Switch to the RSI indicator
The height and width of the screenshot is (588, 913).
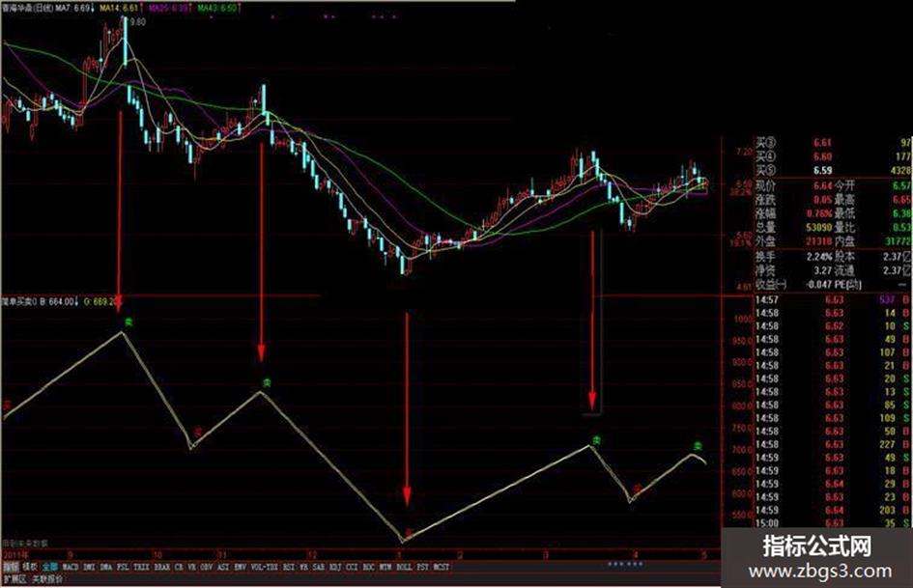click(x=289, y=567)
